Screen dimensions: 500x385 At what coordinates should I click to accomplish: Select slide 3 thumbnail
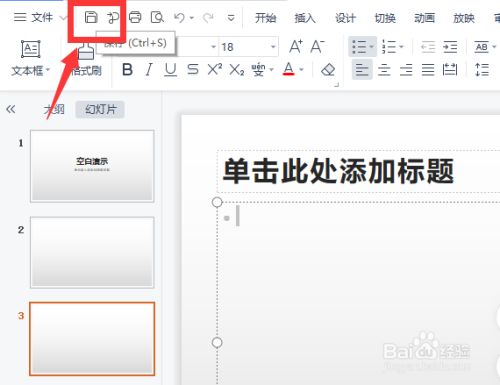[92, 339]
